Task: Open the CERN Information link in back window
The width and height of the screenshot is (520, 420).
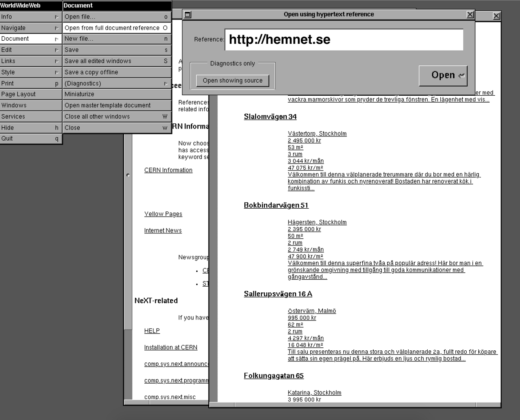Action: [168, 170]
